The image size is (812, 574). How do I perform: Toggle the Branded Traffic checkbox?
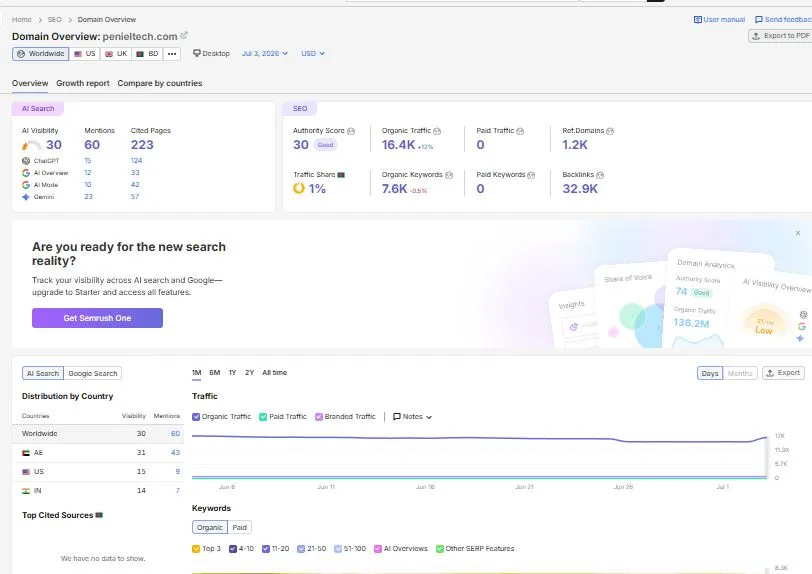tap(319, 417)
